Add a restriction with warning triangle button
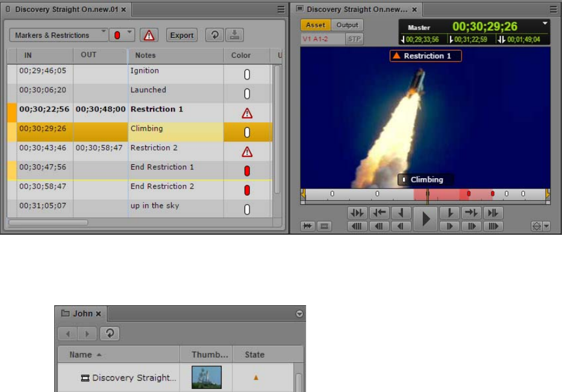This screenshot has height=392, width=562. tap(149, 35)
